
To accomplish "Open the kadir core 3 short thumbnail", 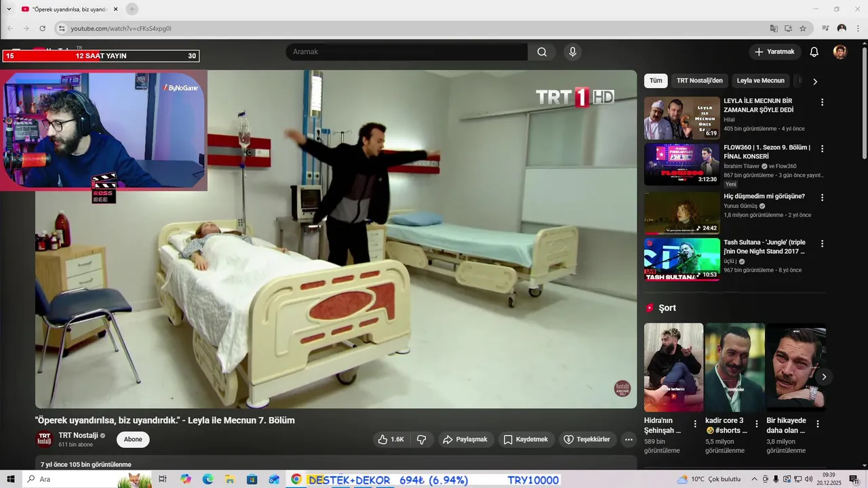I will [x=735, y=367].
